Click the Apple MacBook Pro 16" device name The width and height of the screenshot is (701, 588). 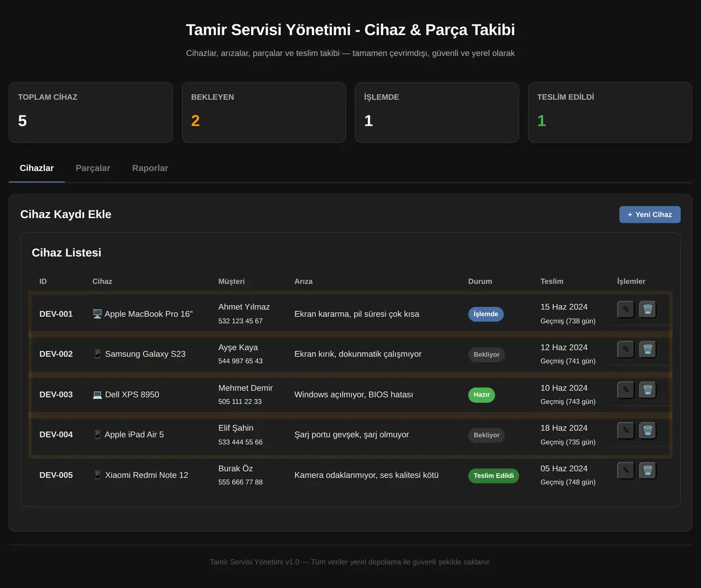tap(143, 314)
